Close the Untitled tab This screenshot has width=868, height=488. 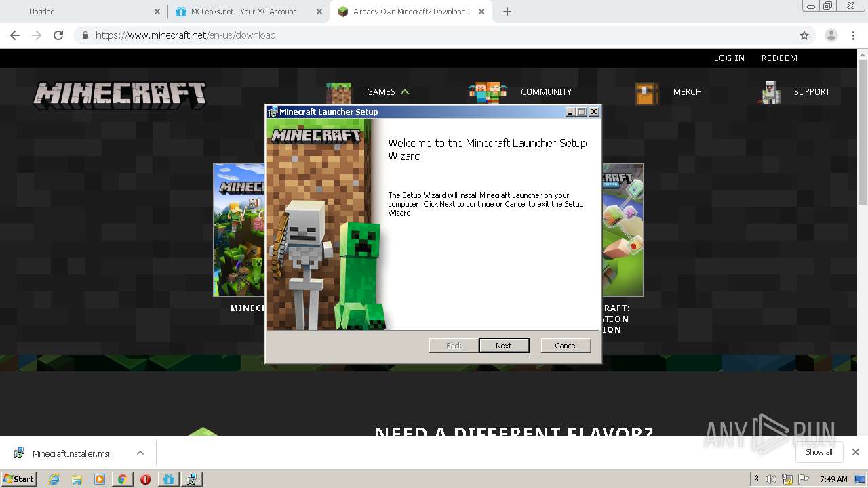point(157,12)
